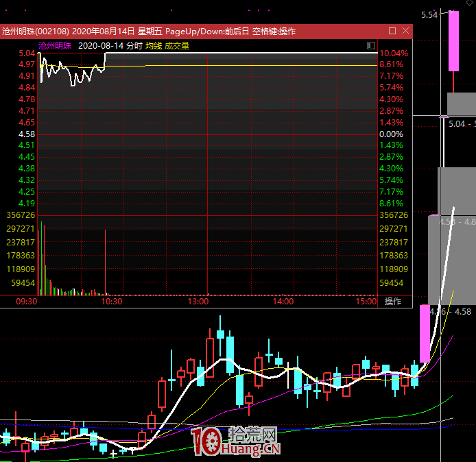Click the 8.61% red percentage label
The image size is (476, 462).
point(392,64)
